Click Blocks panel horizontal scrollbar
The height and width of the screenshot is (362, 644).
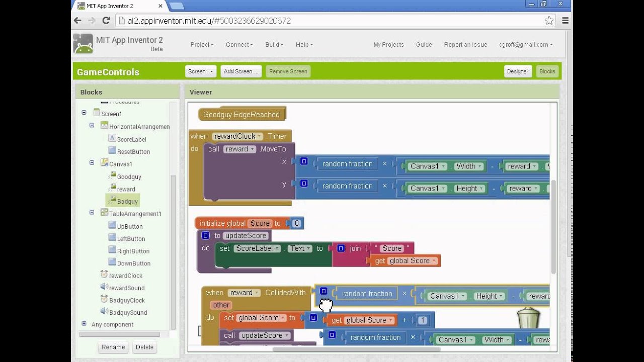(x=119, y=334)
